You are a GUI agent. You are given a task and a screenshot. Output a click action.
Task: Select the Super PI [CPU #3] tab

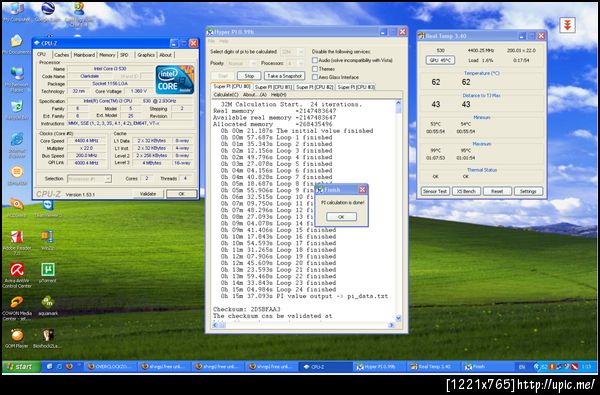(356, 87)
